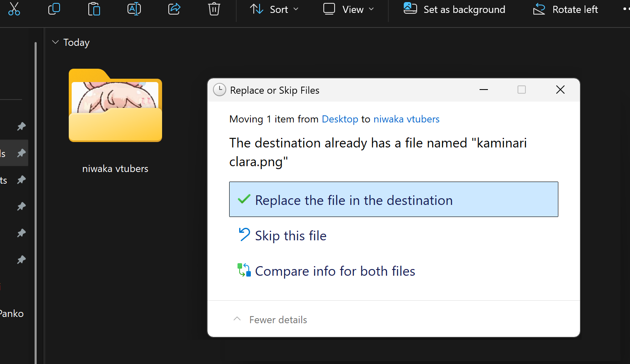630x364 pixels.
Task: Click the Delete trash can icon
Action: pyautogui.click(x=214, y=9)
